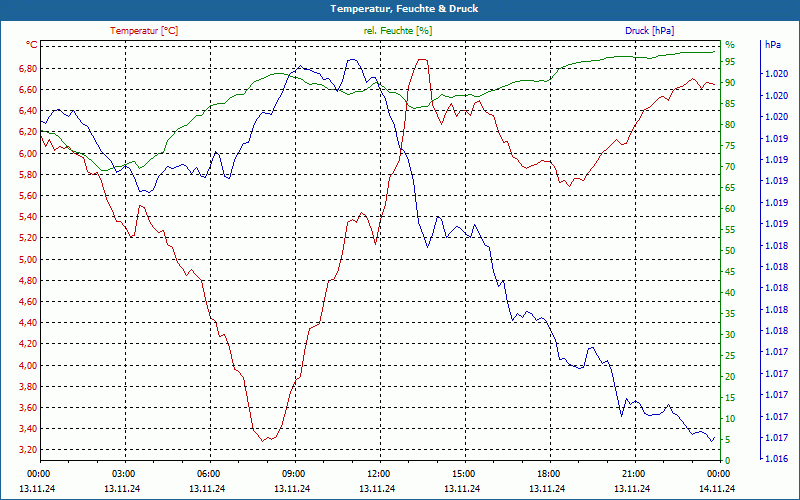Click the "14.11.24" date label
800x500 pixels.
point(717,488)
